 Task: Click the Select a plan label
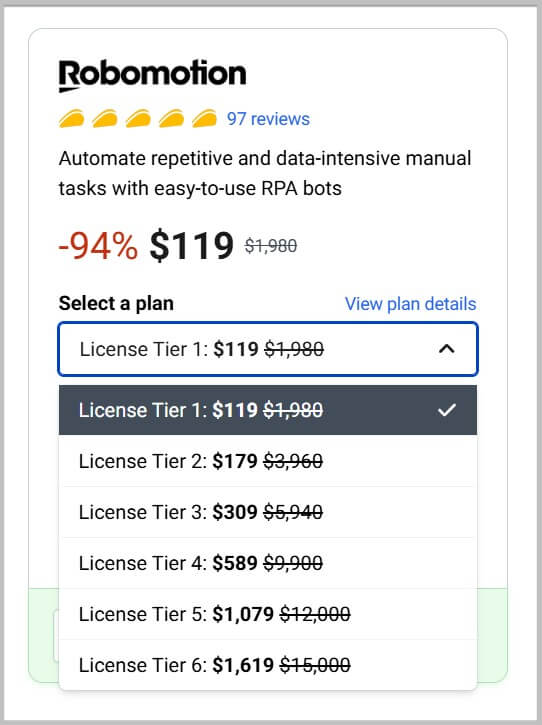pyautogui.click(x=116, y=304)
